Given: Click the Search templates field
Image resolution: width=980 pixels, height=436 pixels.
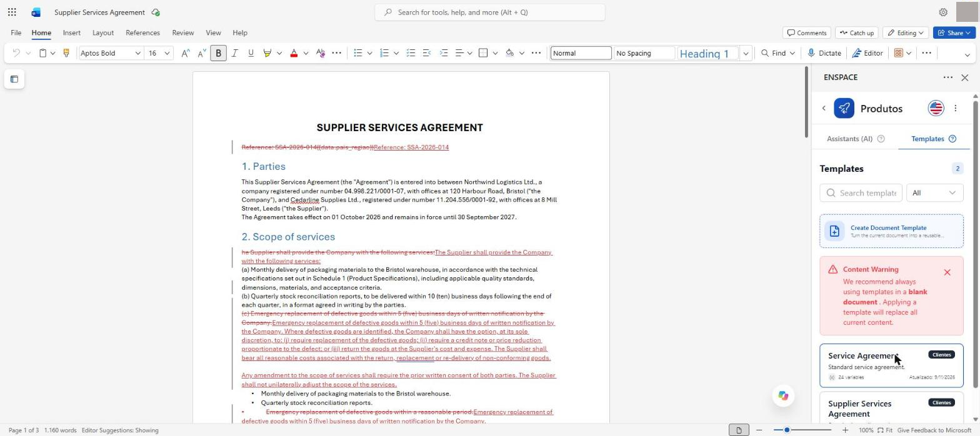Looking at the screenshot, I should tap(861, 193).
